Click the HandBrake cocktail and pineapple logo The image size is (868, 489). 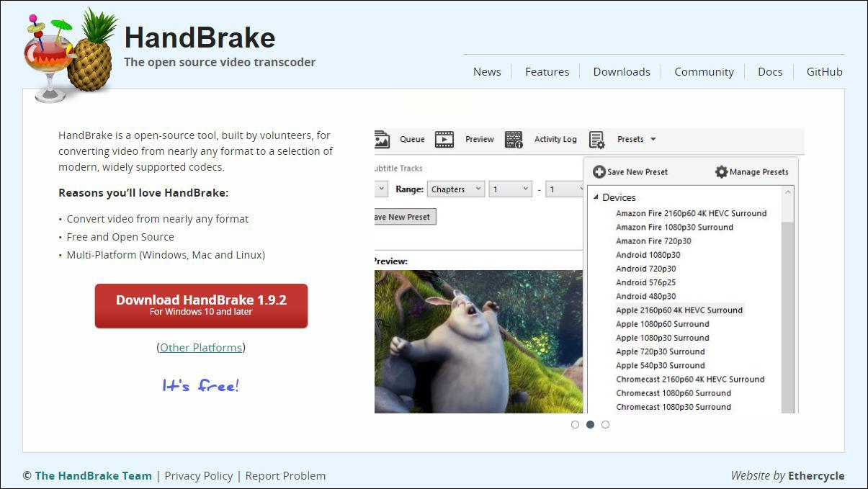(70, 55)
